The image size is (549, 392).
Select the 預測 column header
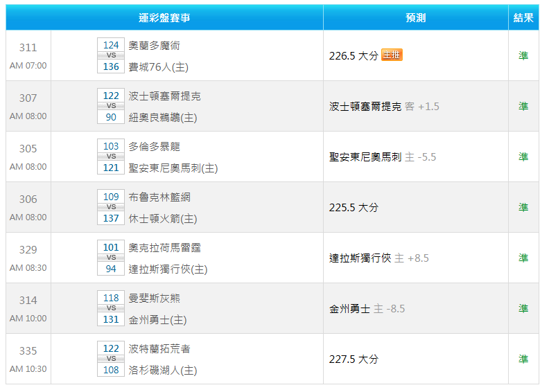415,17
